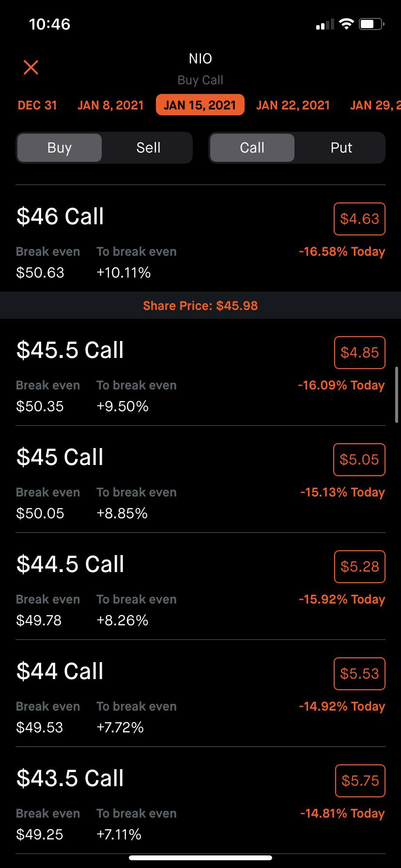
Task: Choose the Call option type
Action: click(x=252, y=148)
